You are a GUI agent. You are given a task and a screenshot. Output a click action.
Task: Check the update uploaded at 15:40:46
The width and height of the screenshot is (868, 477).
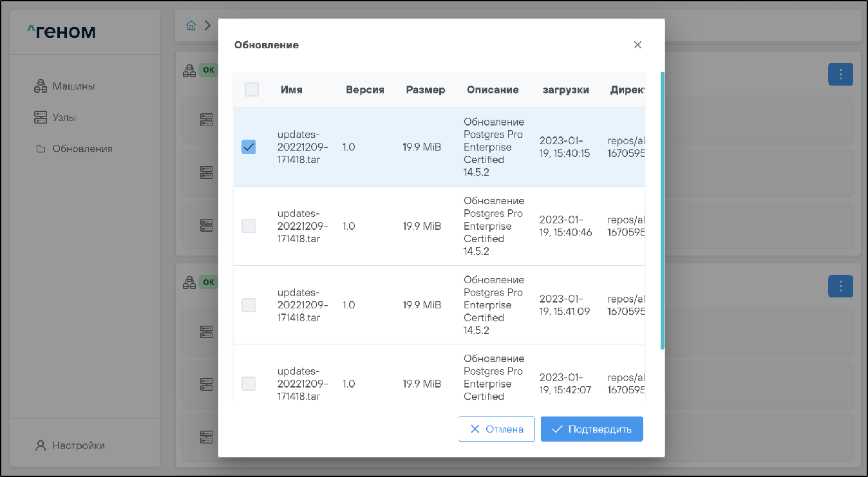tap(249, 226)
